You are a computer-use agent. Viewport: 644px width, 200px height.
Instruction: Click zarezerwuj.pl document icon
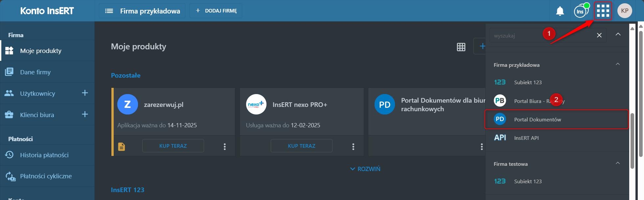pyautogui.click(x=122, y=146)
